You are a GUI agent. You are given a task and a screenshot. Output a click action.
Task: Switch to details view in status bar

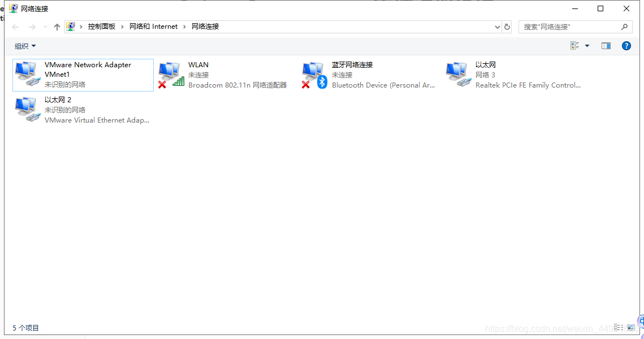(x=619, y=328)
